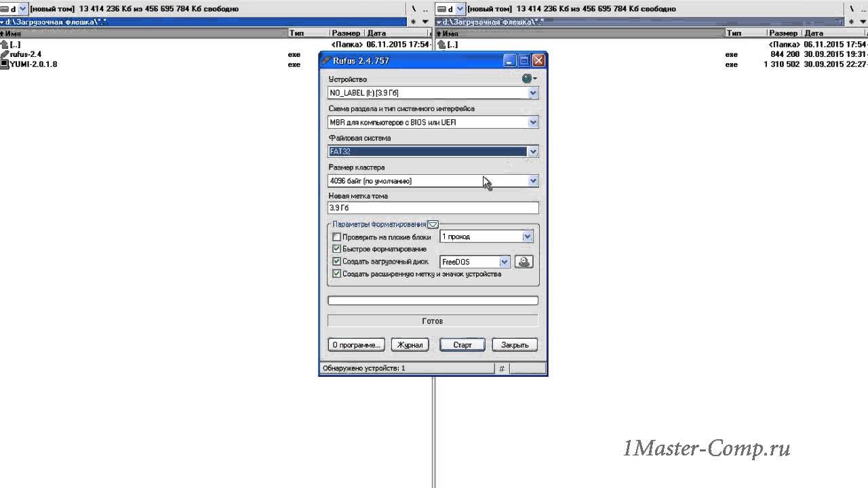Uncheck 'Создать расширенную метку и значок устройства'

coord(336,274)
